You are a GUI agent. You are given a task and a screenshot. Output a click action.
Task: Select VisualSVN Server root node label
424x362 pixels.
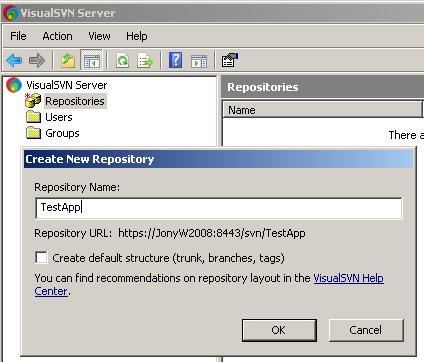(x=67, y=85)
